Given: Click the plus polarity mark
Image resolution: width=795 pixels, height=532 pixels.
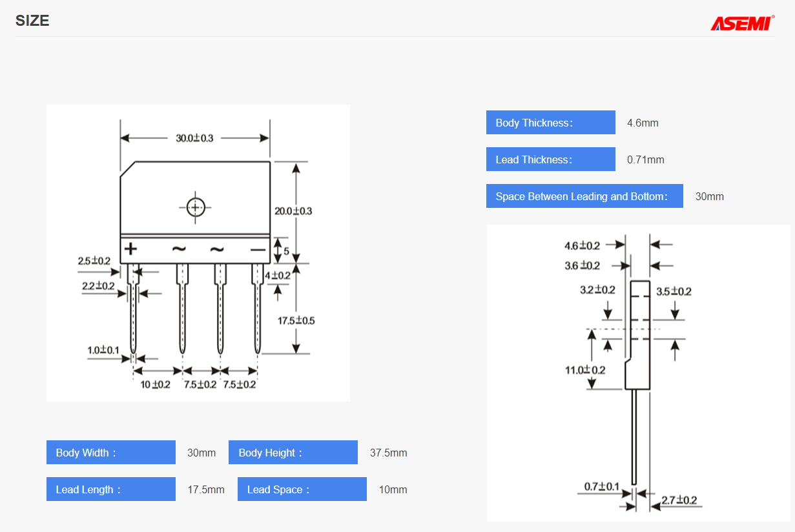Looking at the screenshot, I should 130,249.
